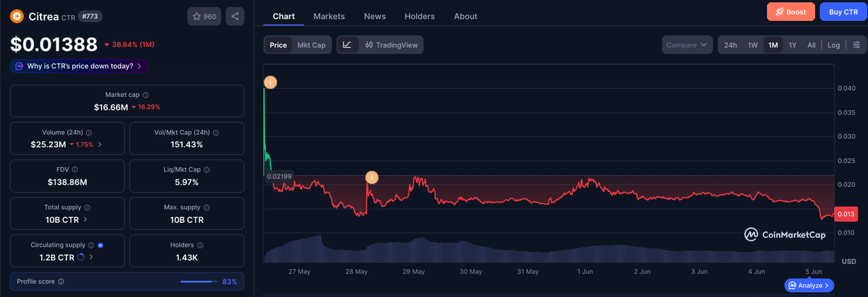The height and width of the screenshot is (297, 868).
Task: Set chart range to All
Action: pos(811,45)
